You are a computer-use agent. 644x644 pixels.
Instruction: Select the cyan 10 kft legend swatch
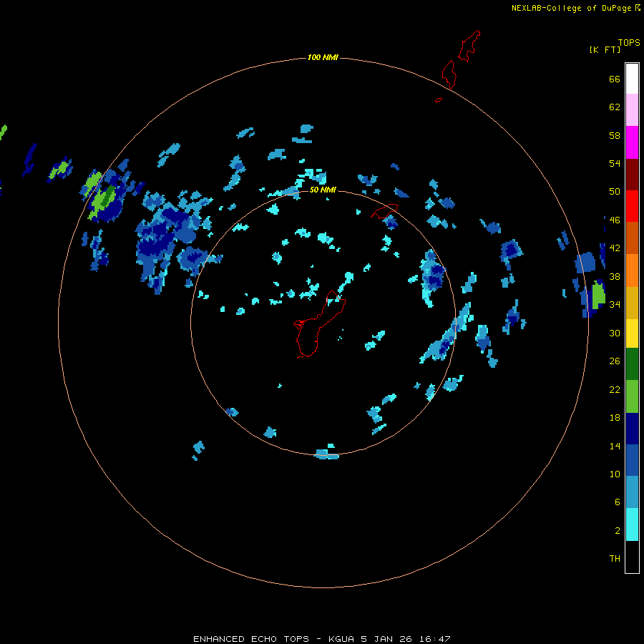click(632, 525)
